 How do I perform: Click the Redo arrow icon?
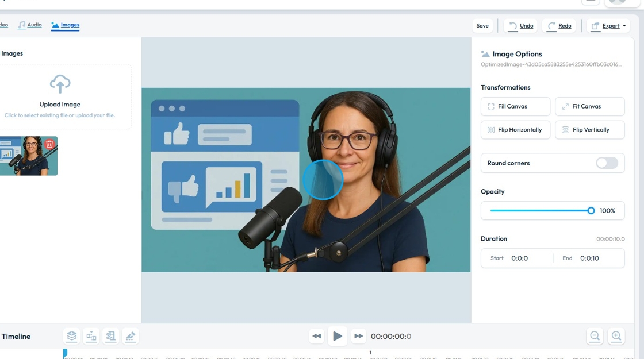pos(551,26)
